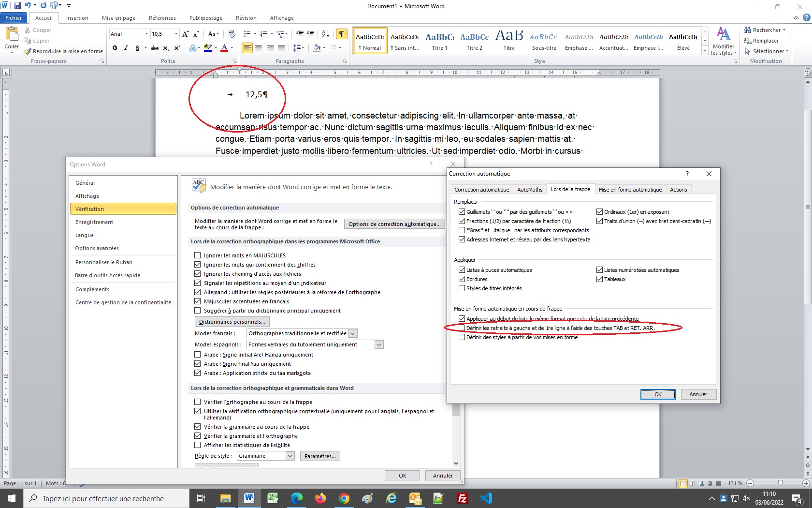Click OK in Correction automatique dialog

click(x=658, y=394)
